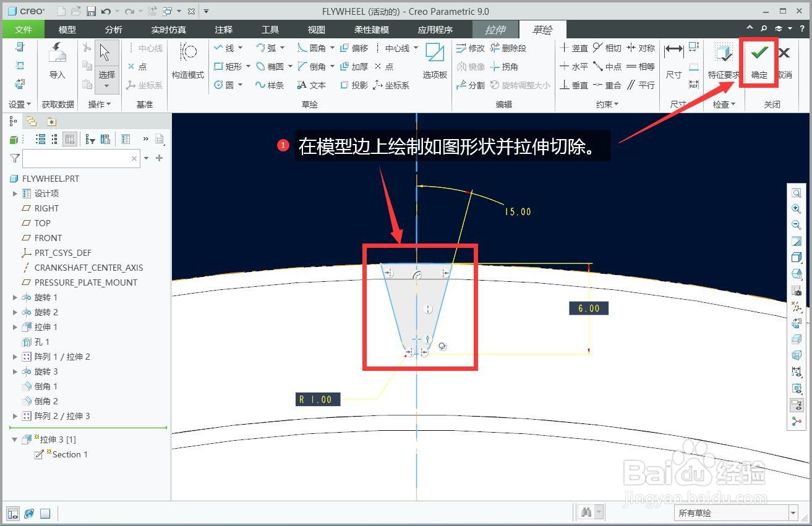Switch to the Annotate (注释) tab
Screen dimensions: 812x526
click(224, 29)
